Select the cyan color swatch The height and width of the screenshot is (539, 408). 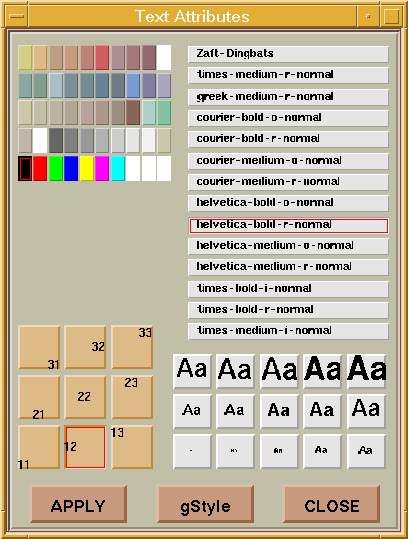click(118, 168)
